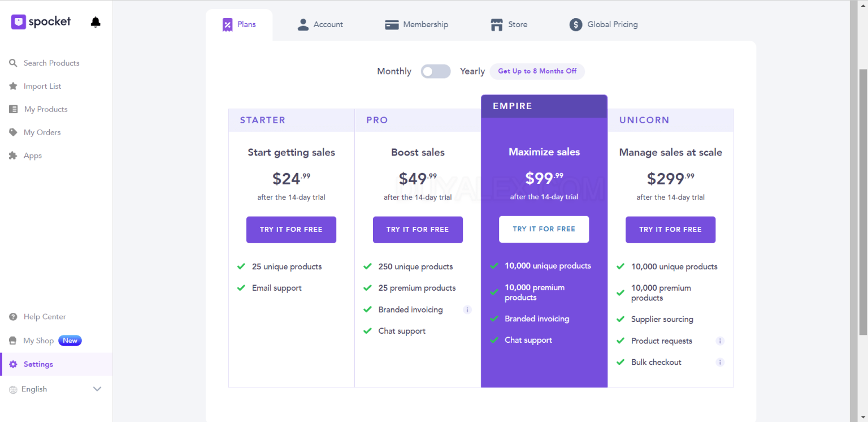Toggle Monthly to Yearly billing switch

click(436, 71)
